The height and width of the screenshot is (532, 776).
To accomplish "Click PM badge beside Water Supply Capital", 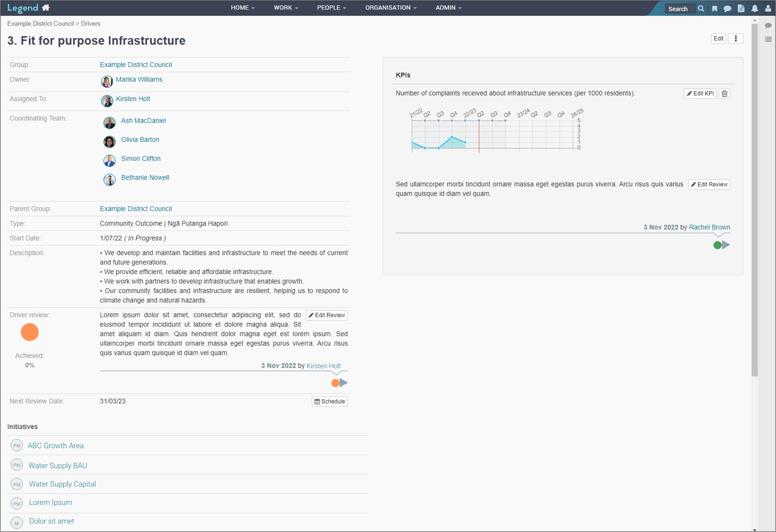I will point(17,484).
